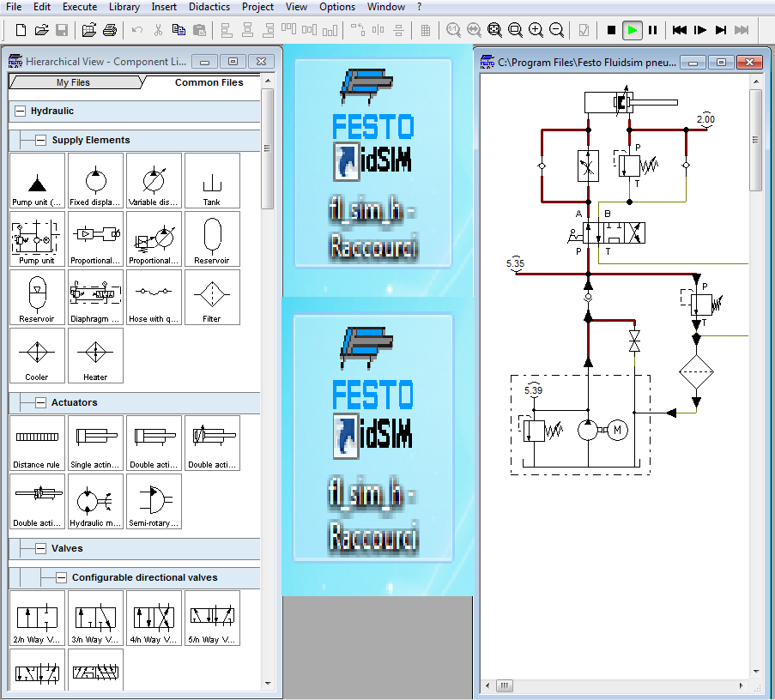Viewport: 775px width, 700px height.
Task: Paste from the clipboard toolbar icon
Action: click(x=199, y=30)
